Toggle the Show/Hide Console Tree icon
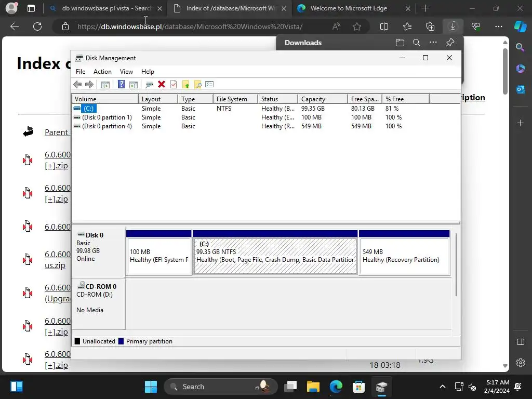Viewport: 532px width, 399px height. click(105, 85)
